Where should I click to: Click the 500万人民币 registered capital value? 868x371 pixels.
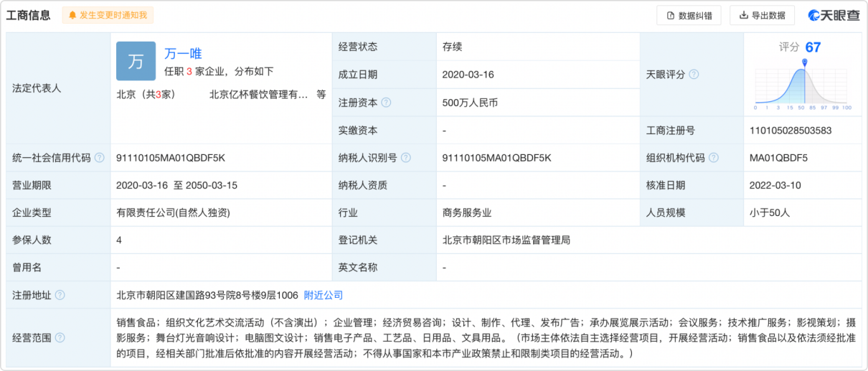(471, 103)
